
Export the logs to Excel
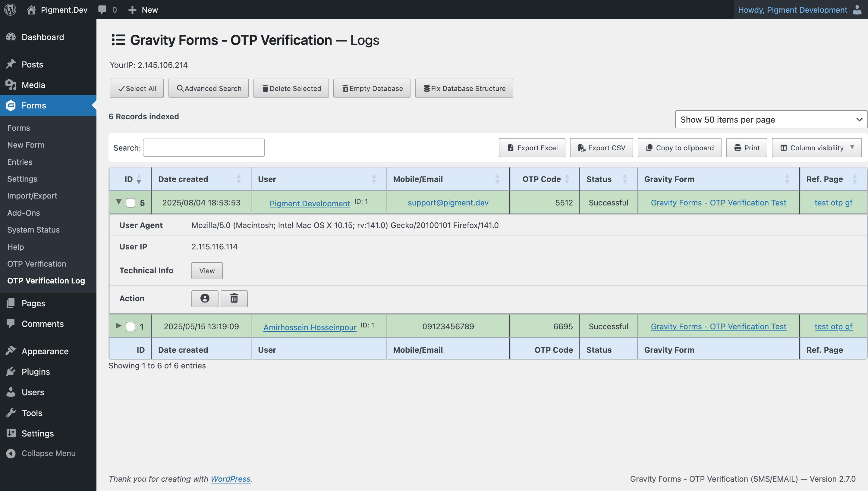pos(532,147)
